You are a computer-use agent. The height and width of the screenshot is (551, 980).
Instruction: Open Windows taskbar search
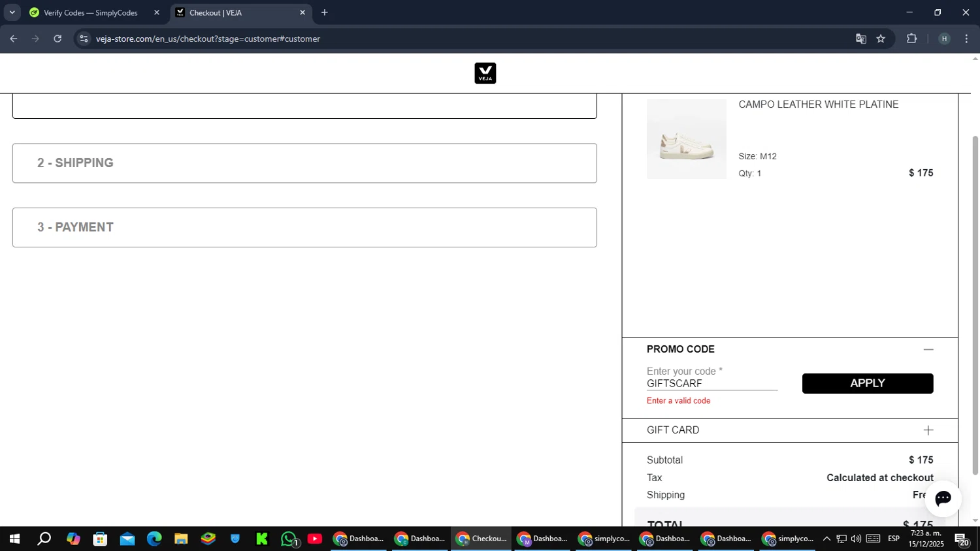click(x=44, y=539)
